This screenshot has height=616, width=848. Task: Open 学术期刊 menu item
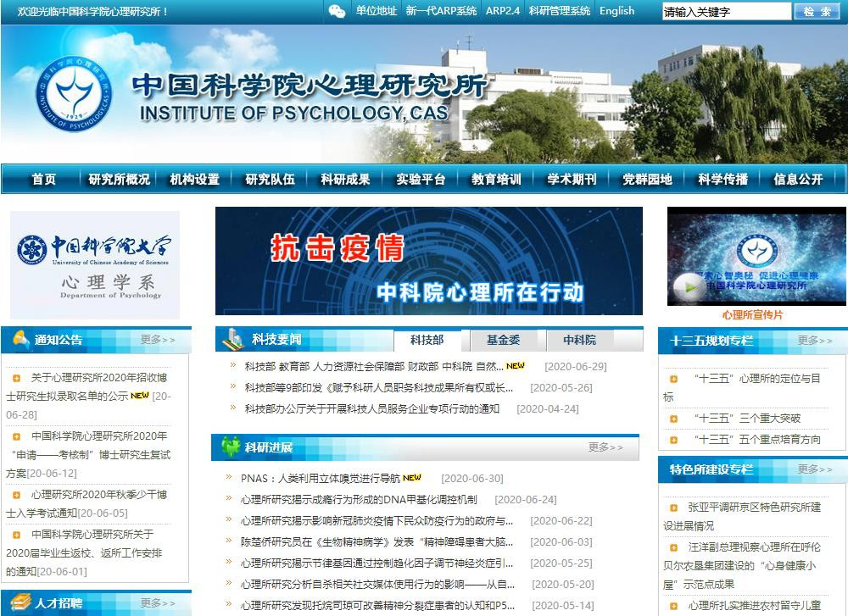[x=572, y=180]
